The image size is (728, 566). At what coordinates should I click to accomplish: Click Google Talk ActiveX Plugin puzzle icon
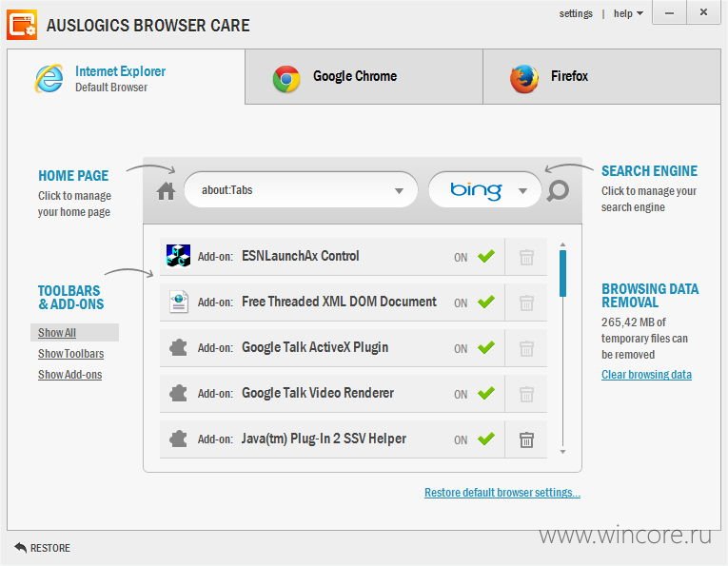(x=178, y=347)
